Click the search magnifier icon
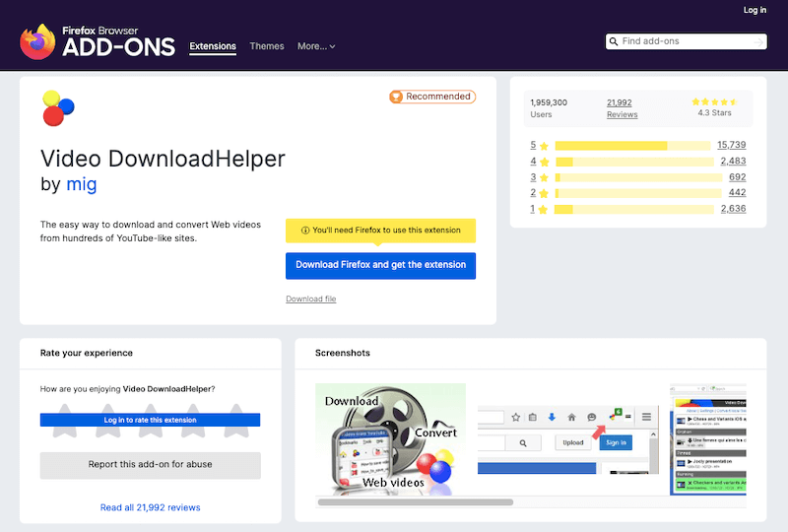788x532 pixels. click(613, 41)
